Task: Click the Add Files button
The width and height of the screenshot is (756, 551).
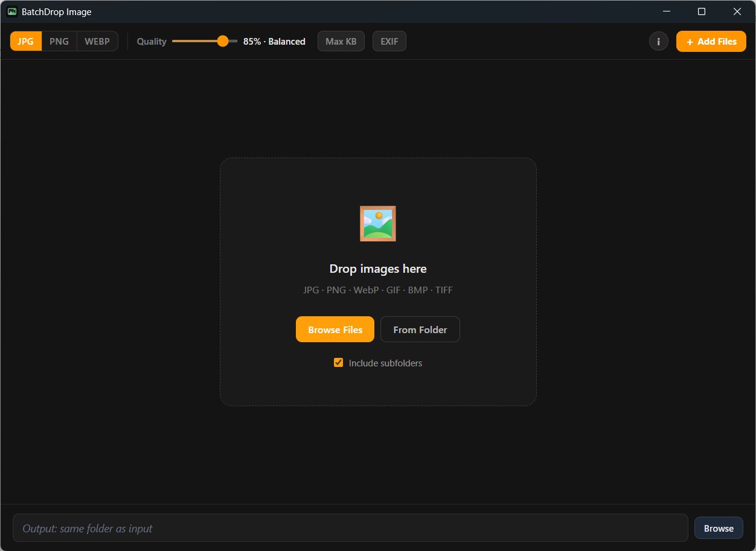Action: [x=711, y=41]
